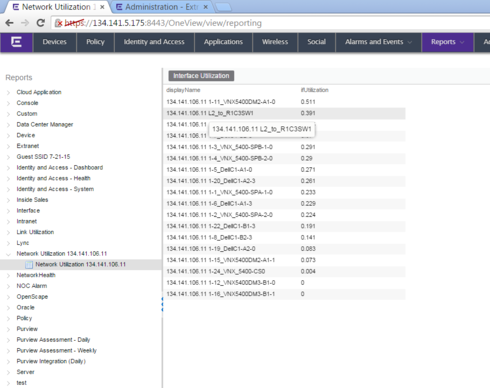The image size is (490, 388).
Task: Click utilization value 0.233
Action: pyautogui.click(x=308, y=192)
